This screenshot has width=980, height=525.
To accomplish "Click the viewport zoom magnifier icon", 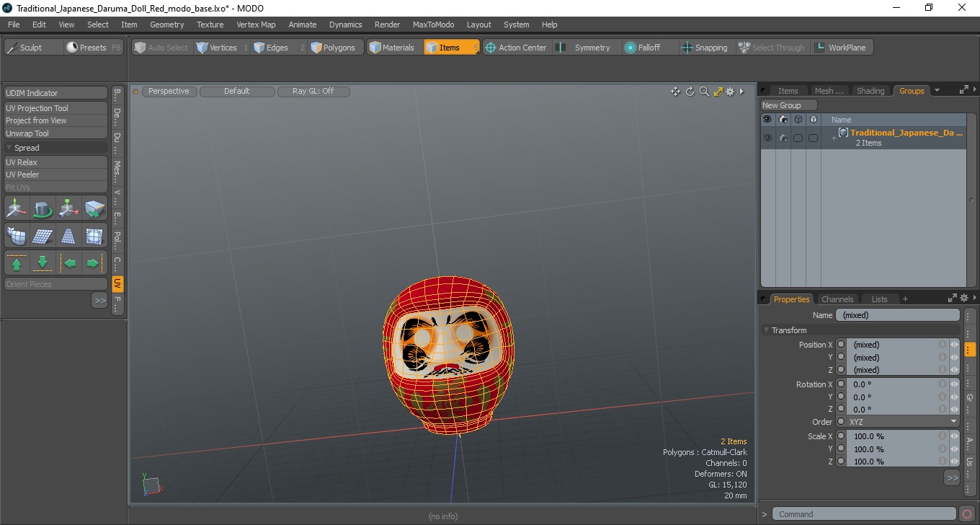I will click(704, 92).
